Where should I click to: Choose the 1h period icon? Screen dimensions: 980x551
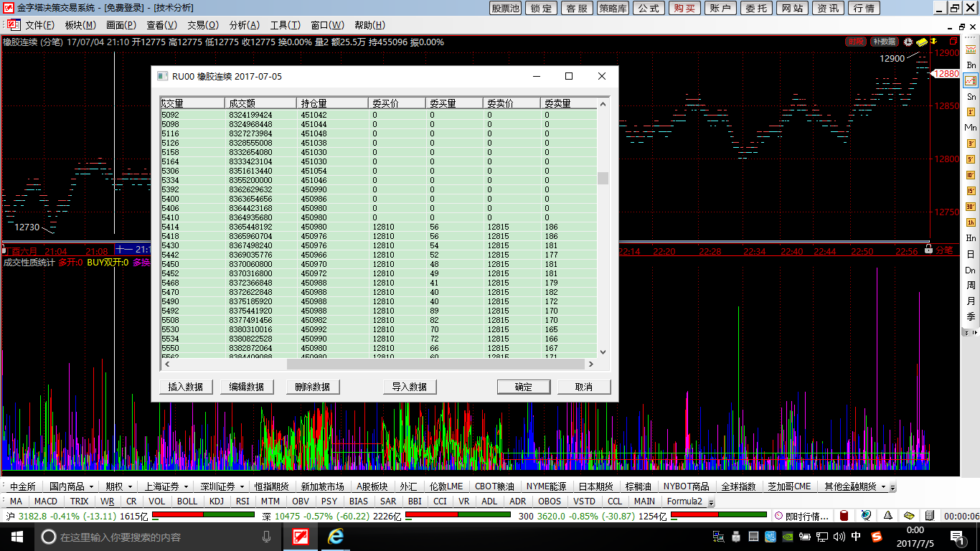click(x=971, y=222)
